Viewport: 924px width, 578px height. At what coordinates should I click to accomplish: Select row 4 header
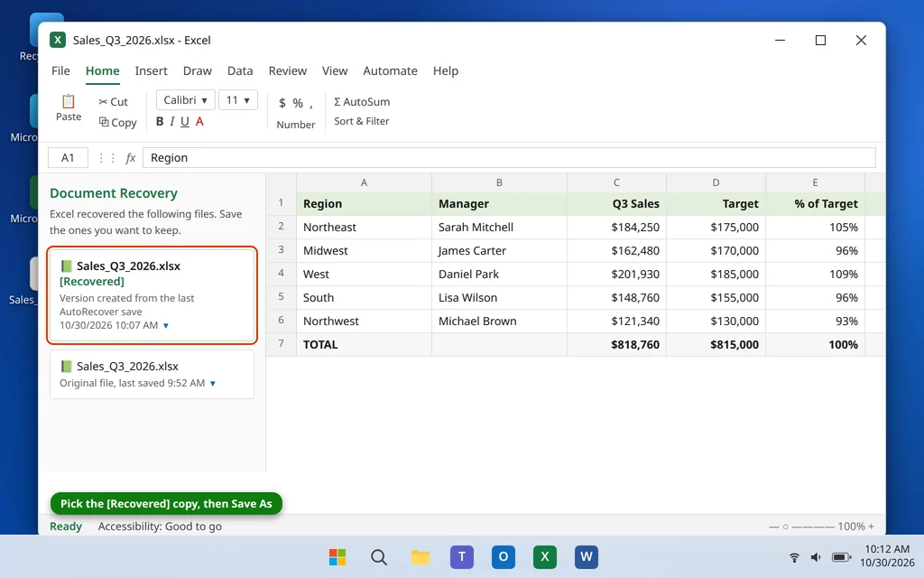pyautogui.click(x=282, y=274)
